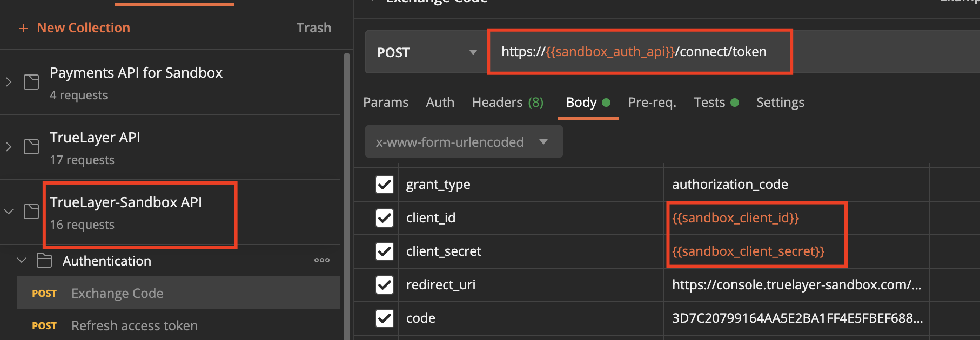Image resolution: width=980 pixels, height=340 pixels.
Task: Switch to the Params tab
Action: point(386,103)
